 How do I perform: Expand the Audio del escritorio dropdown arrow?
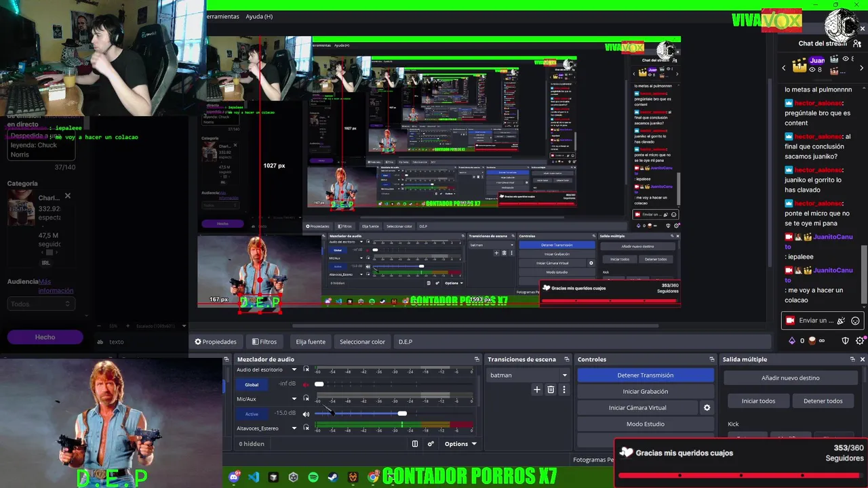(x=294, y=369)
